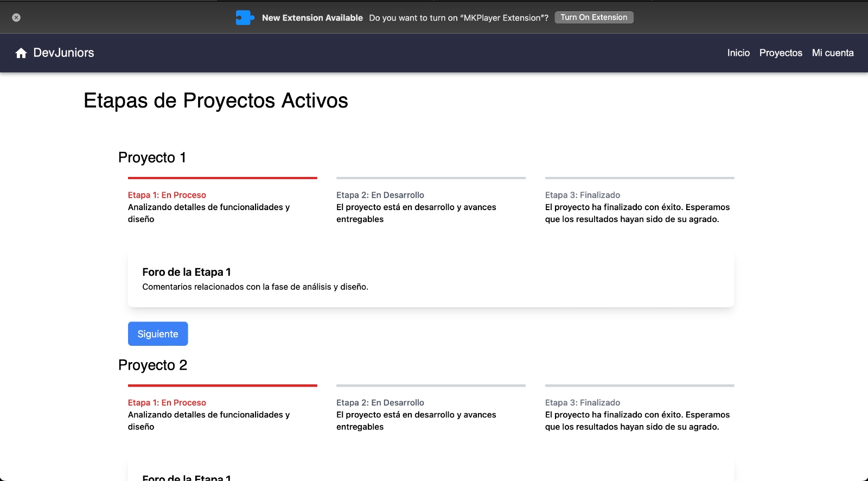Dismiss the extension banner with the X icon
Viewport: 868px width, 481px height.
coord(16,17)
